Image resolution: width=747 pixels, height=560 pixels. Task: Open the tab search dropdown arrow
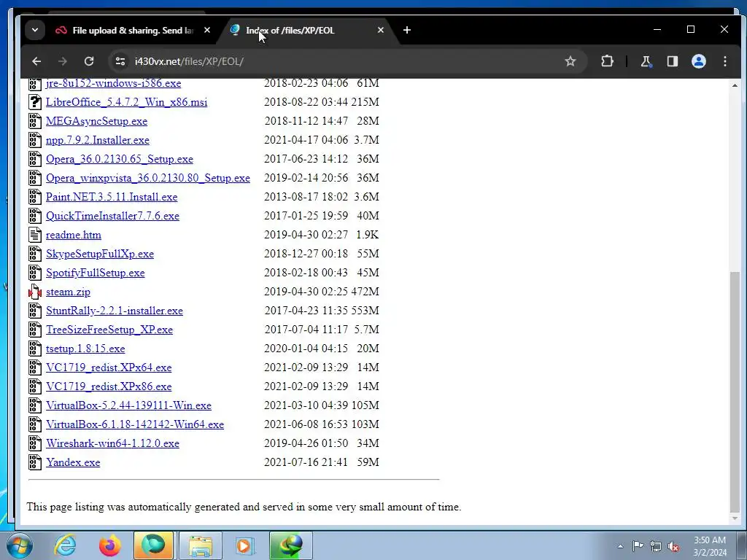pos(35,30)
